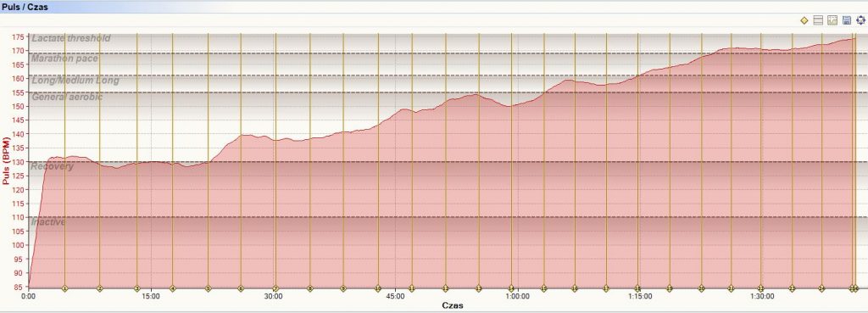The width and height of the screenshot is (868, 313).
Task: Select lap marker 6 on the time axis
Action: pos(240,288)
